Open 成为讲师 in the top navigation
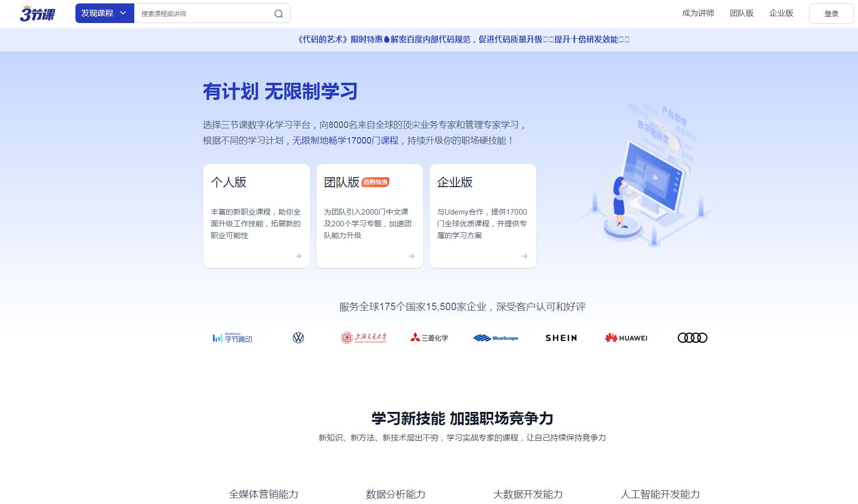This screenshot has height=504, width=858. [x=698, y=13]
